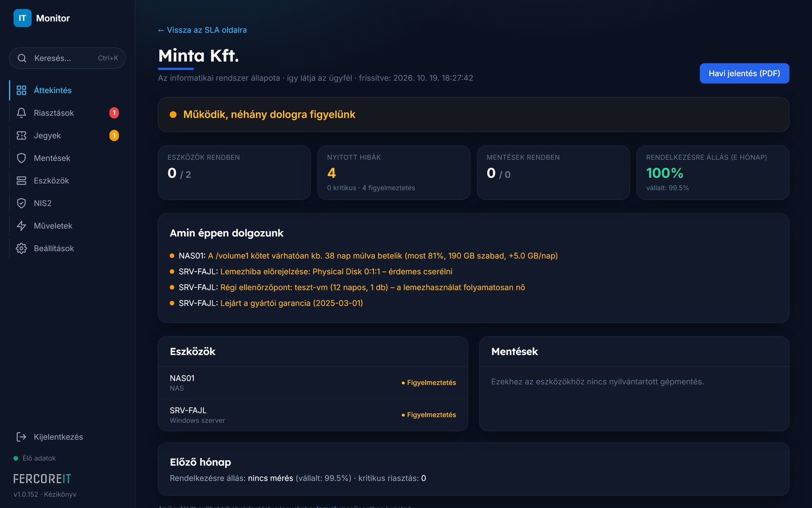Click the IT Monitor logo icon
This screenshot has width=812, height=508.
(22, 18)
